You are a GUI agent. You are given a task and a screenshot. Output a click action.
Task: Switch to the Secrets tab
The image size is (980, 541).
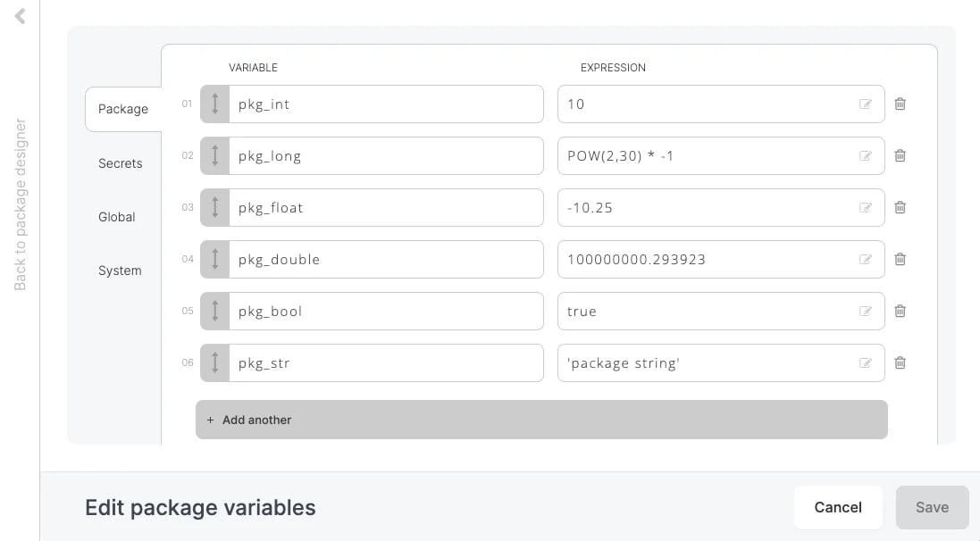click(x=120, y=163)
